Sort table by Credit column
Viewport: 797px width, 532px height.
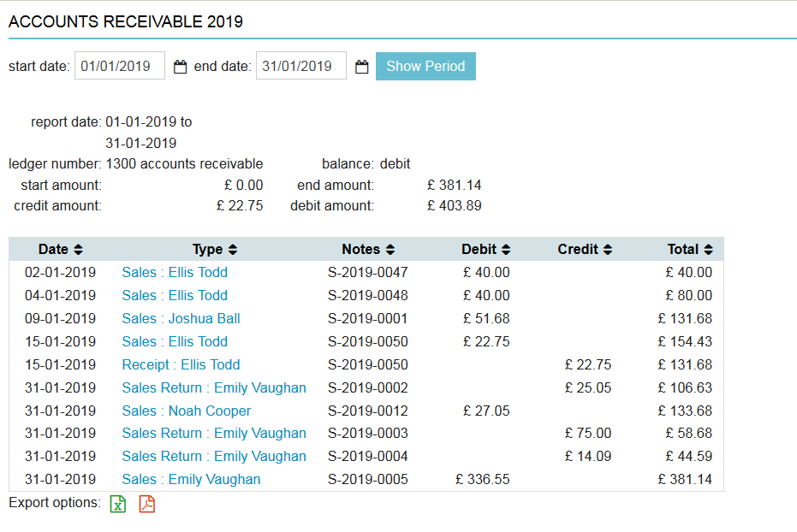(x=585, y=250)
